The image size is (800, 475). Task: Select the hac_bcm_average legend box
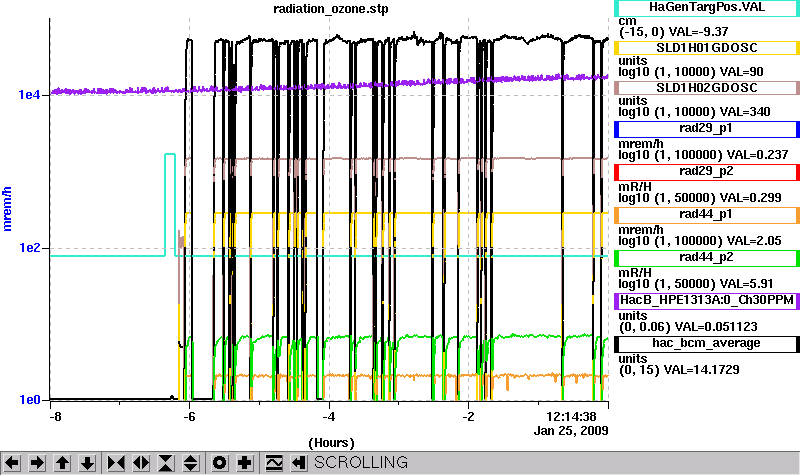point(707,343)
